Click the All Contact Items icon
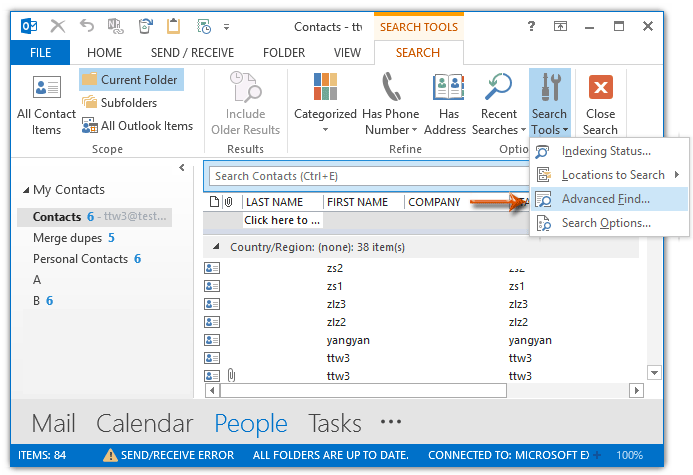Viewport: 693px width, 475px height. pyautogui.click(x=46, y=88)
